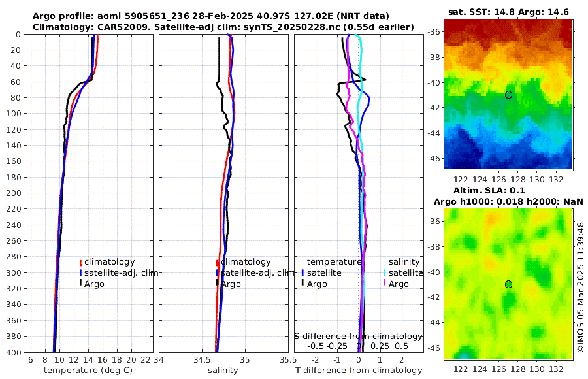Click the 'salinity' x-axis label
Image resolution: width=588 pixels, height=379 pixels.
click(223, 370)
